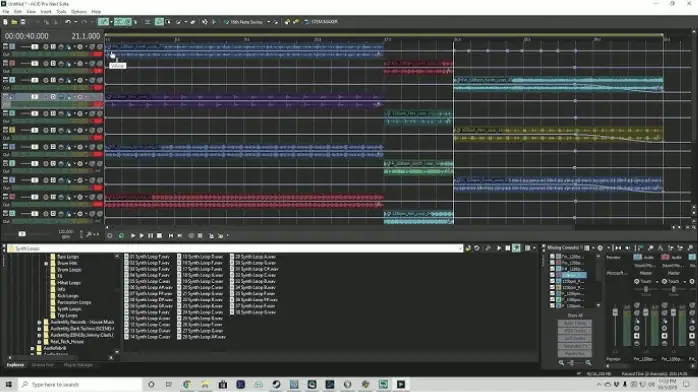698x392 pixels.
Task: Open the File menu
Action: (6, 12)
